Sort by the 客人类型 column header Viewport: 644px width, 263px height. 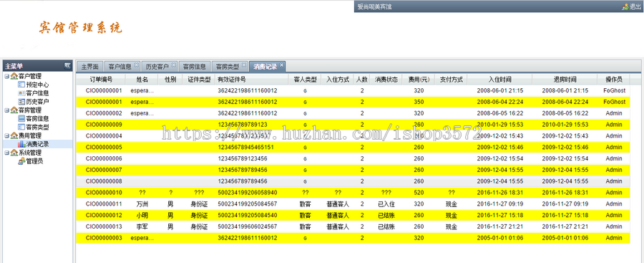(305, 79)
